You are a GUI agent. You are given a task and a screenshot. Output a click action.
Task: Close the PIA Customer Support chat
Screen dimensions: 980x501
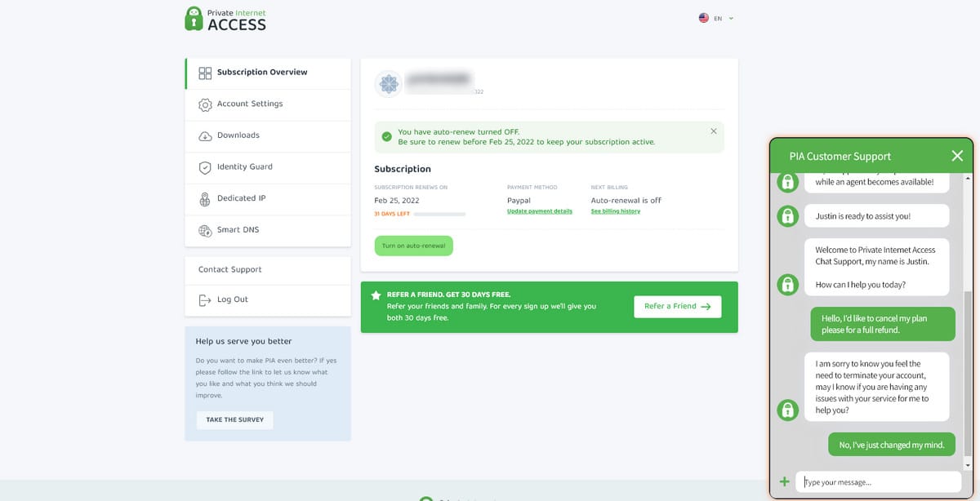[x=957, y=156]
